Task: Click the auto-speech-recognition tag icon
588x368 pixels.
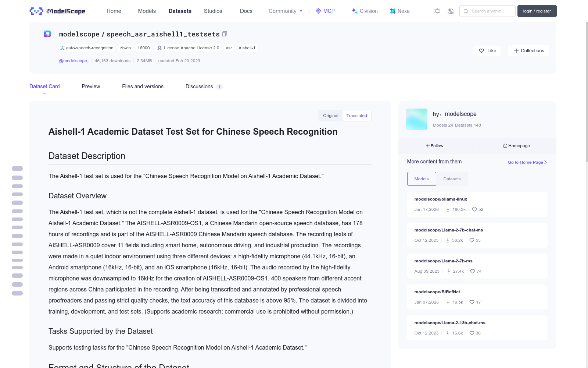Action: [x=62, y=48]
